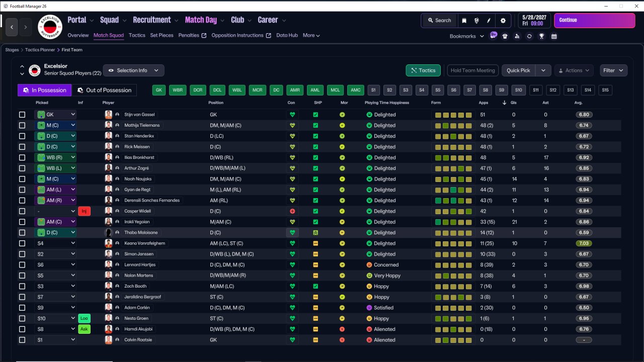Click Casper Widell's red condition icon
Viewport: 644px width, 362px height.
(x=292, y=211)
